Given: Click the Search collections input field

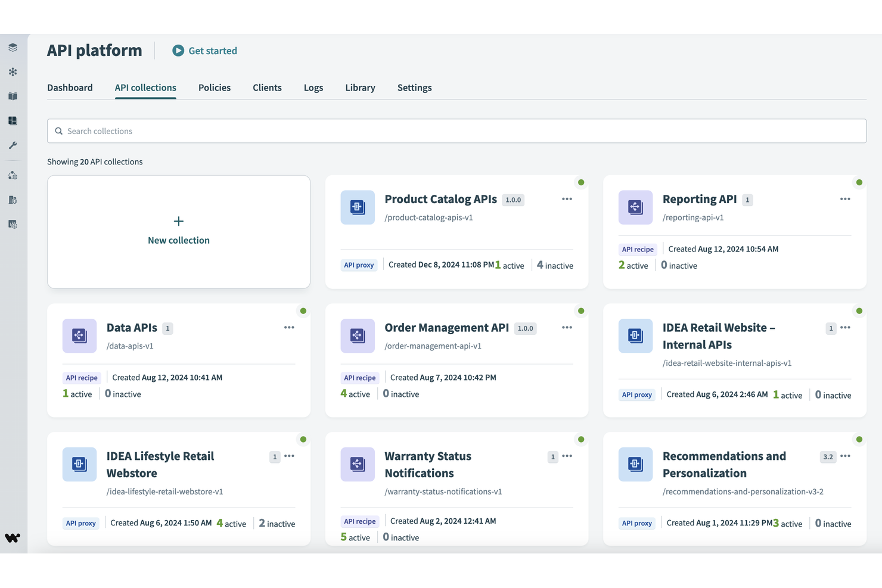Looking at the screenshot, I should [456, 130].
